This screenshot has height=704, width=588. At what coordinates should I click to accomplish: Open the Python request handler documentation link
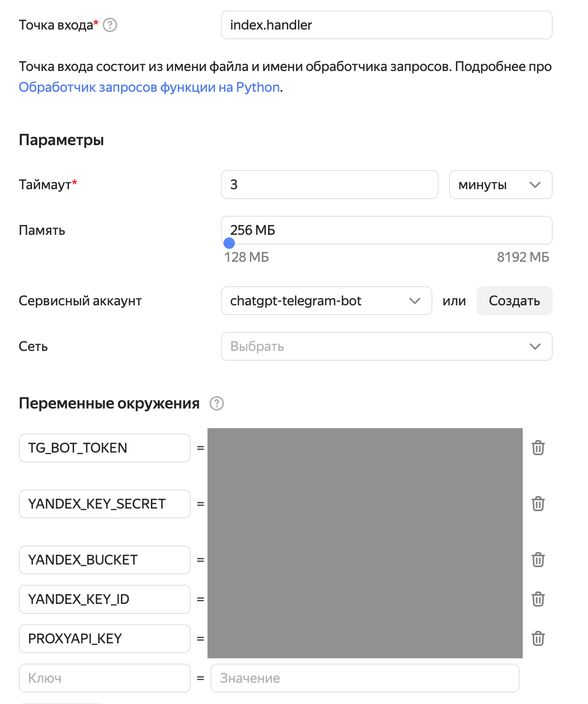(x=148, y=87)
